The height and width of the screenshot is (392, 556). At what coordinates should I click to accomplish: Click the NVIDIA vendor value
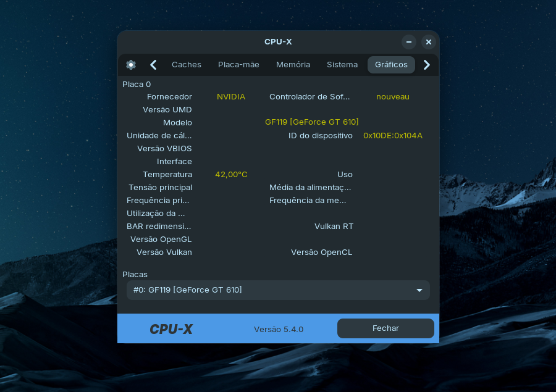[231, 97]
